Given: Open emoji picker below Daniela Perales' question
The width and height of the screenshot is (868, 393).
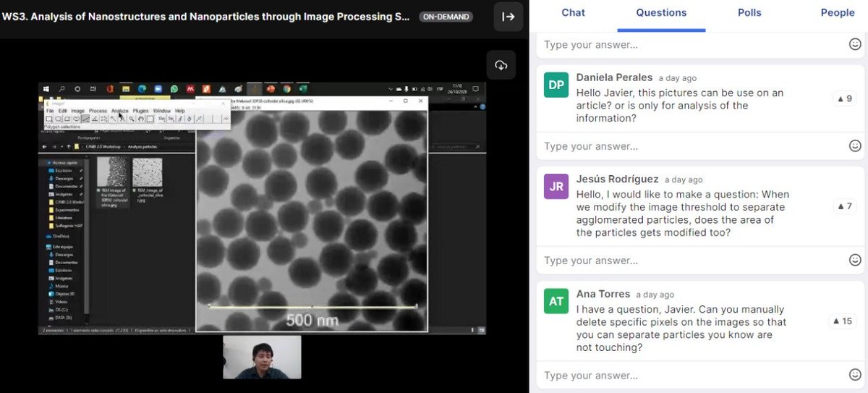Looking at the screenshot, I should coord(855,146).
